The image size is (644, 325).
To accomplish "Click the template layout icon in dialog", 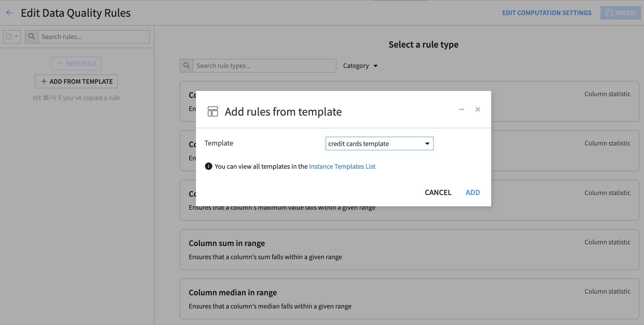I will [x=213, y=112].
